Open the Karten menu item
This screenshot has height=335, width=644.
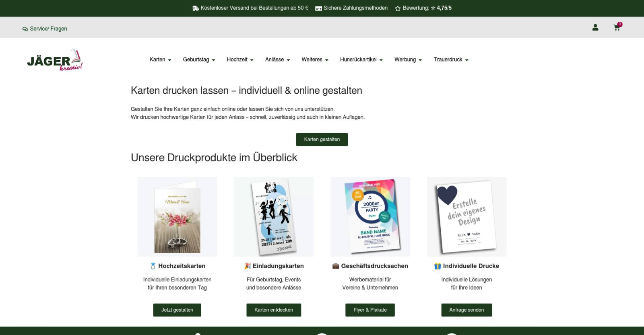point(157,60)
